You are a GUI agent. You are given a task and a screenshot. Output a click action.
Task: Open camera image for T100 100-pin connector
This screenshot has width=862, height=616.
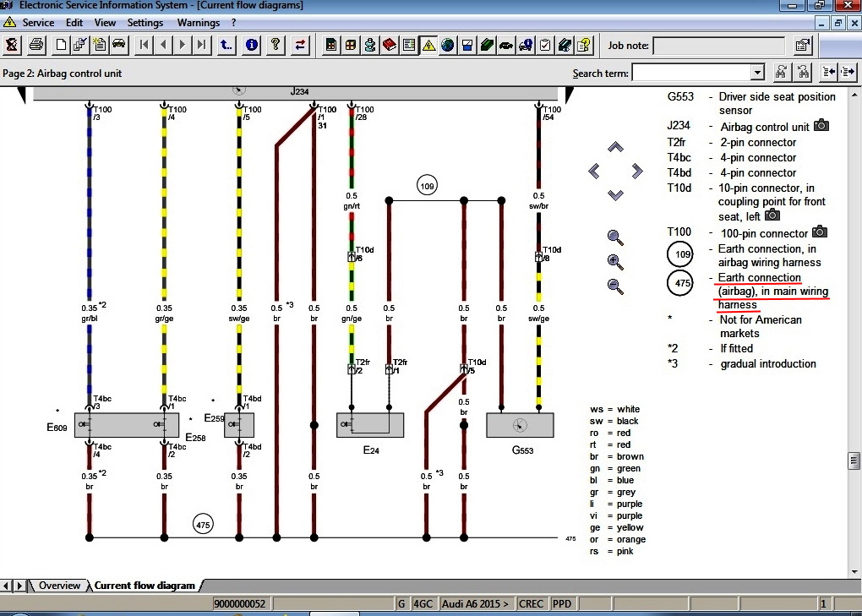[x=820, y=232]
